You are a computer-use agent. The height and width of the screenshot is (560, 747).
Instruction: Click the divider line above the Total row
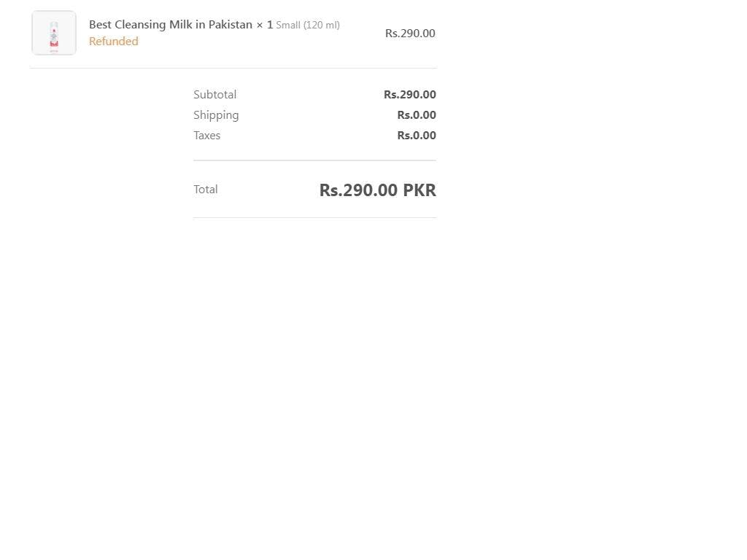pos(314,160)
